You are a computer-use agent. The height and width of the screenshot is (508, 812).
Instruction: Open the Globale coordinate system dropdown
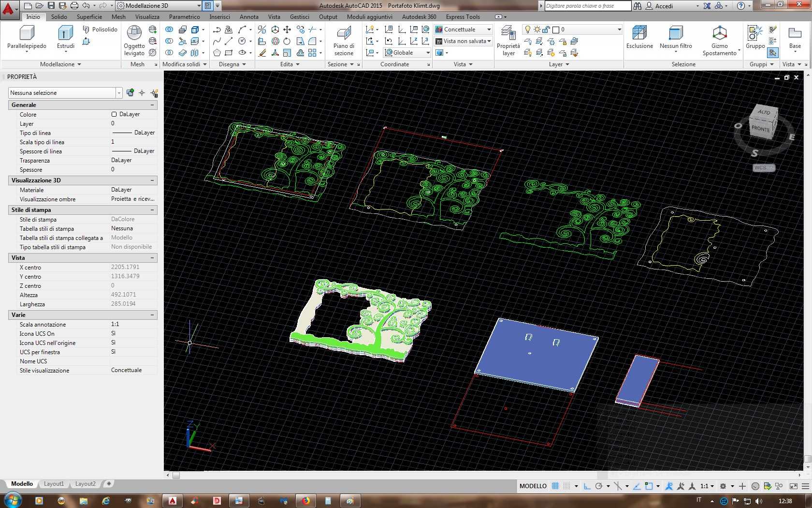click(407, 53)
